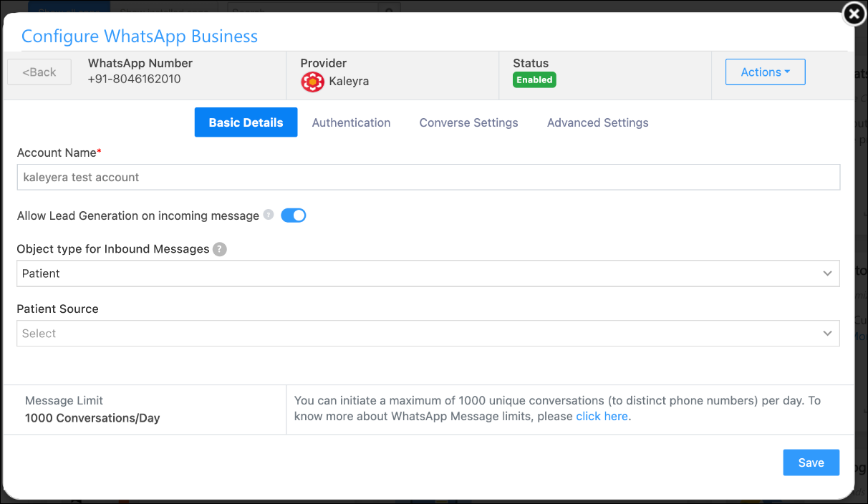Click into the Account Name text field

pos(428,178)
